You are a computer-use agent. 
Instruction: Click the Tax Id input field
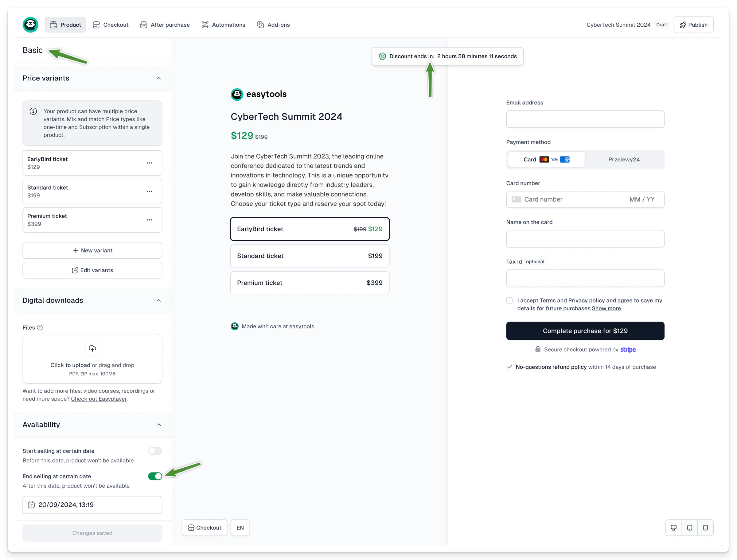pos(585,278)
